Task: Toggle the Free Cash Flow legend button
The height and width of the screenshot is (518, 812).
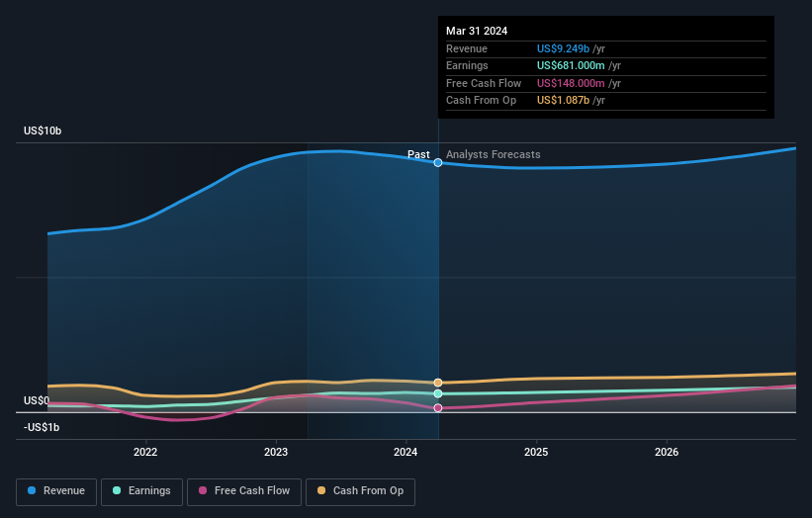Action: click(244, 491)
